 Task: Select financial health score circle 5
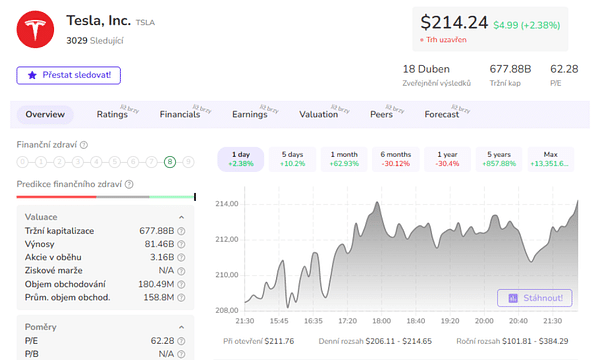(114, 162)
